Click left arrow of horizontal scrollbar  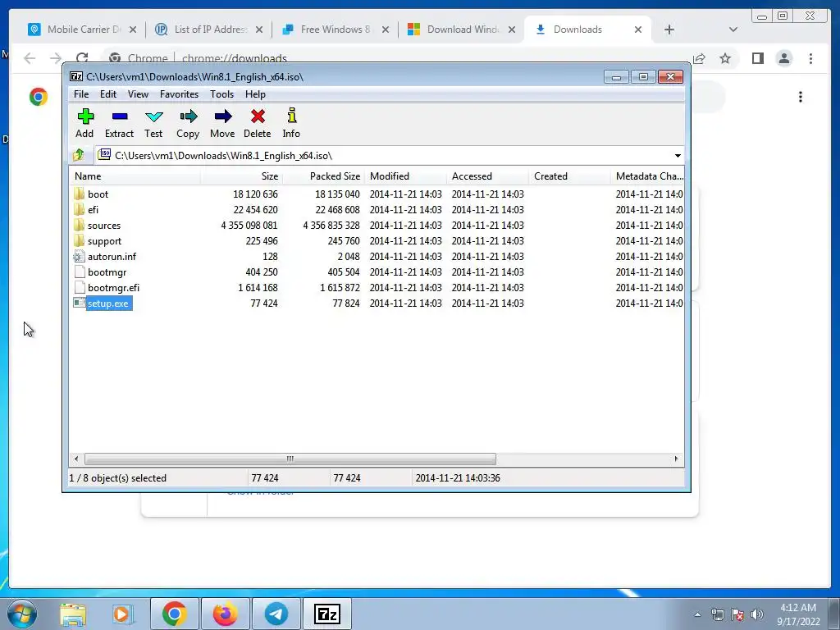[76, 459]
